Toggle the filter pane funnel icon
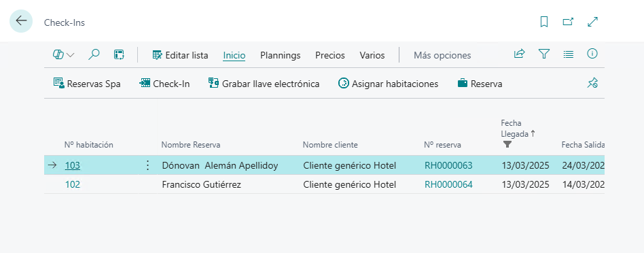This screenshot has width=644, height=253. [x=544, y=54]
